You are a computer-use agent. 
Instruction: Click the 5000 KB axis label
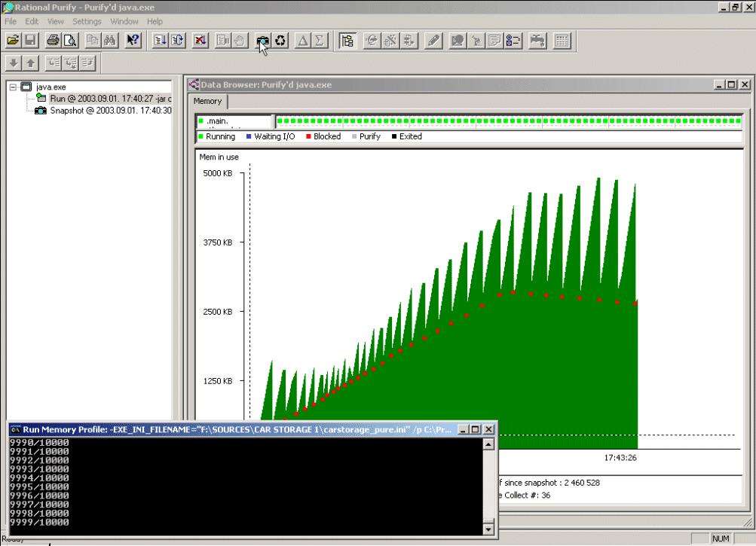[217, 173]
